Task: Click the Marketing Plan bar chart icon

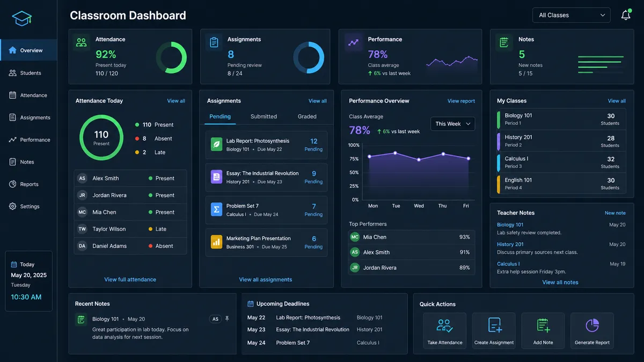Action: [x=216, y=242]
